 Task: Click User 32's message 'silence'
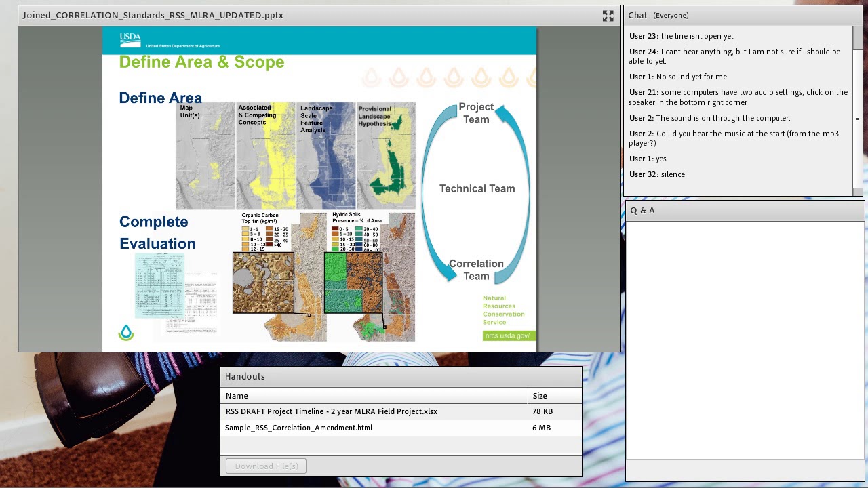(x=657, y=174)
